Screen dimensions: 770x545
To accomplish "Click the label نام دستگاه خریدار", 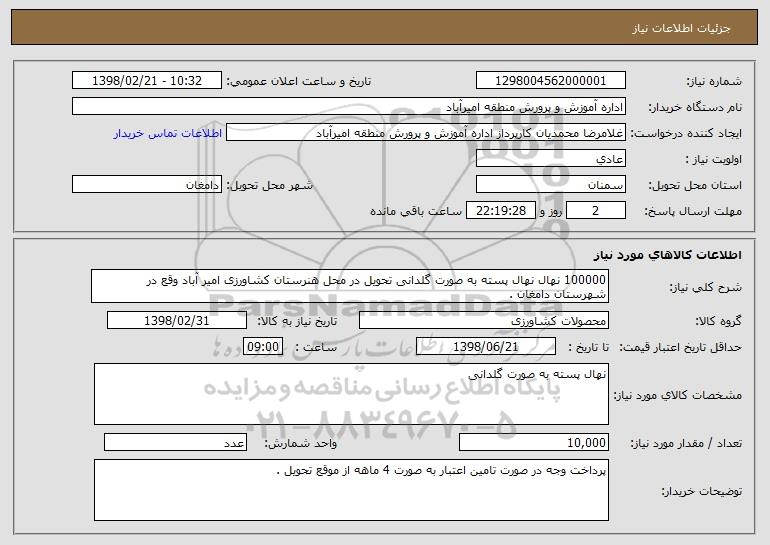I will (x=695, y=107).
